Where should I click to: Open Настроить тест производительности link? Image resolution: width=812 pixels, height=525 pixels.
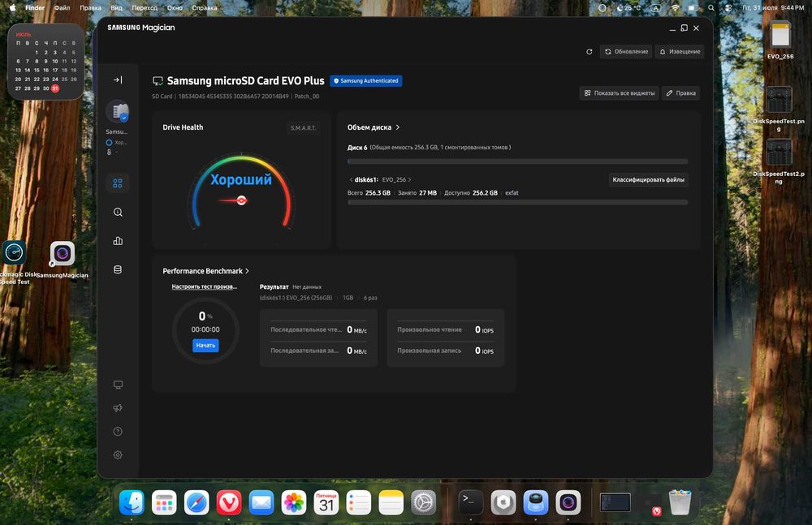coord(205,286)
